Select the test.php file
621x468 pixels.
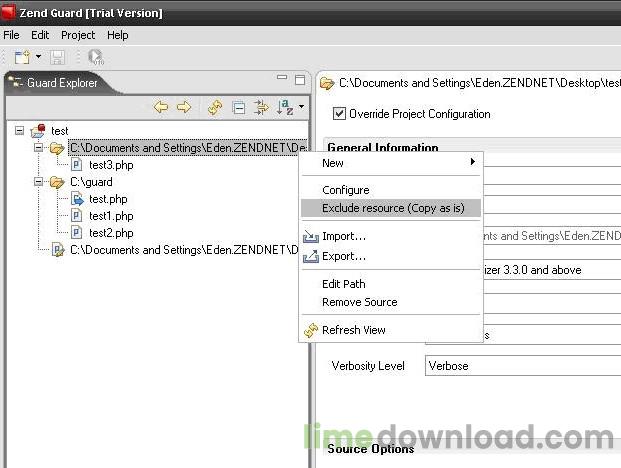tap(108, 199)
